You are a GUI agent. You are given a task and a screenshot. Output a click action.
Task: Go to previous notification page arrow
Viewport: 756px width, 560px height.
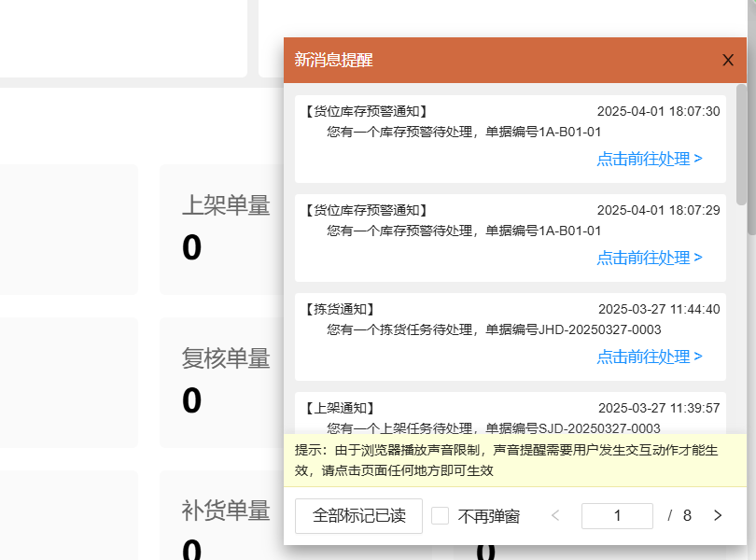555,515
